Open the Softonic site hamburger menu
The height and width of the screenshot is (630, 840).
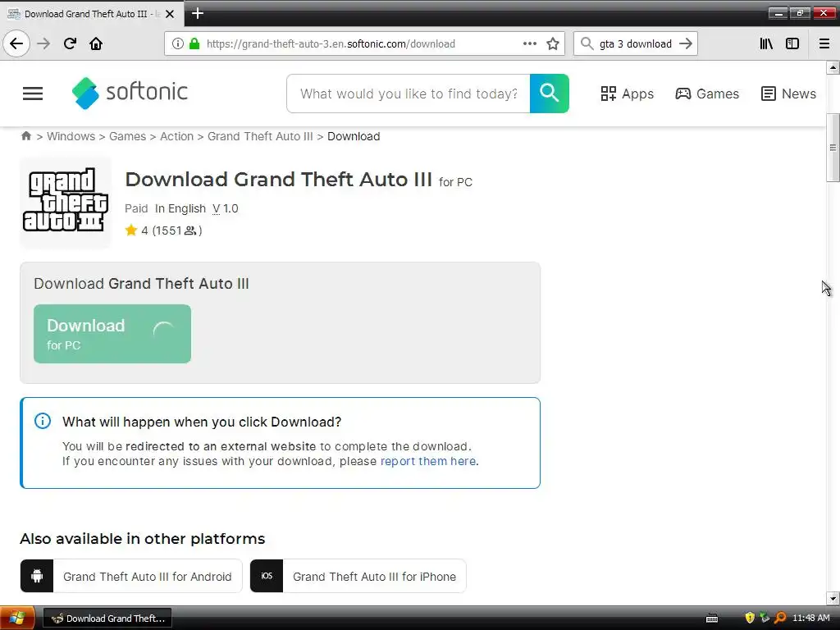point(33,94)
